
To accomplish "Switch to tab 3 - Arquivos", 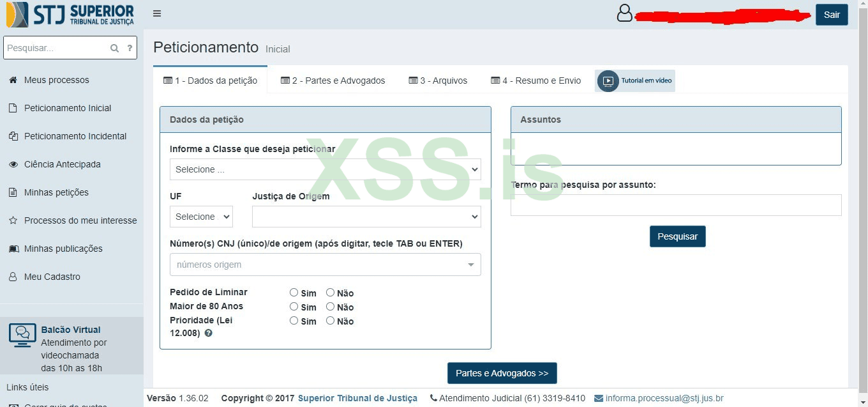I will click(438, 81).
